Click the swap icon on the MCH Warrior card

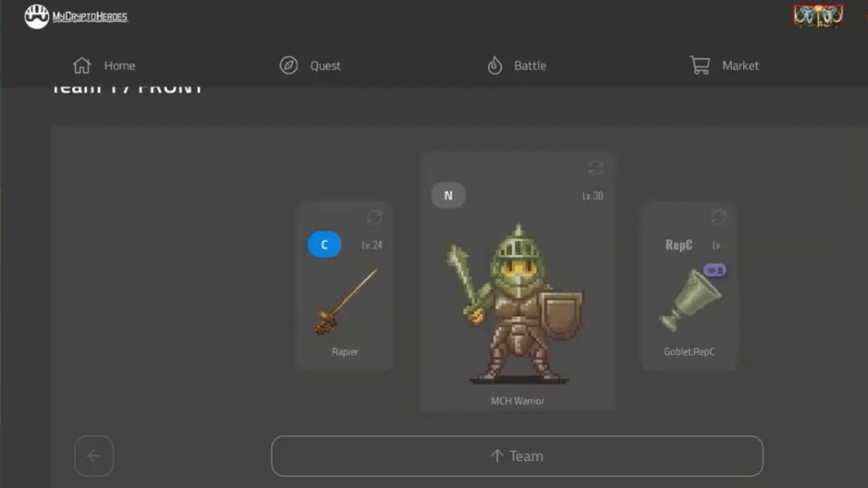596,168
